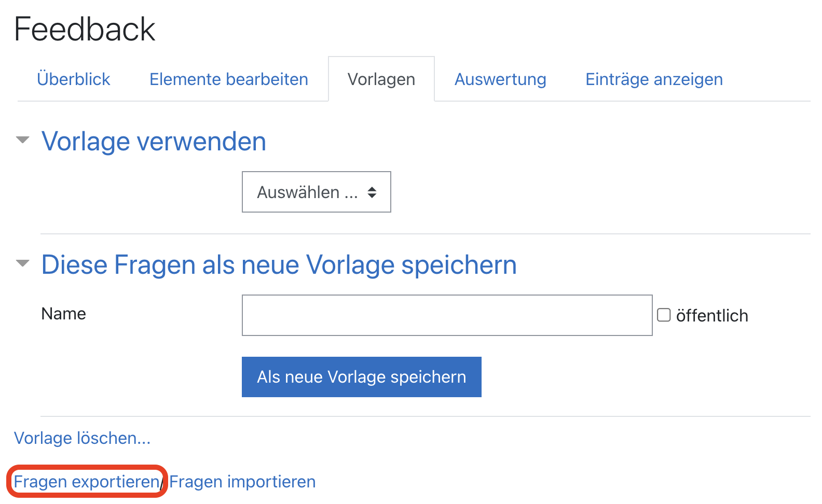The image size is (822, 504).
Task: Open the Einträge anzeigen tab
Action: pos(654,79)
